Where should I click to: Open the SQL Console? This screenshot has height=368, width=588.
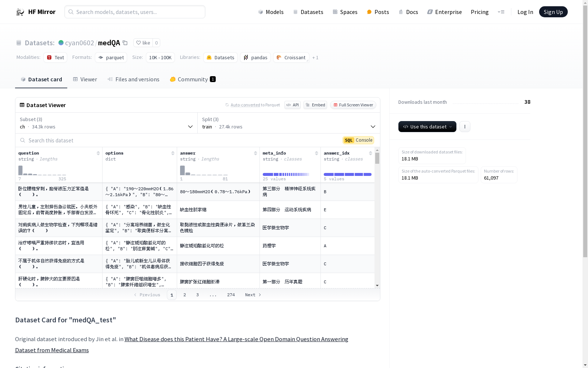(x=358, y=140)
